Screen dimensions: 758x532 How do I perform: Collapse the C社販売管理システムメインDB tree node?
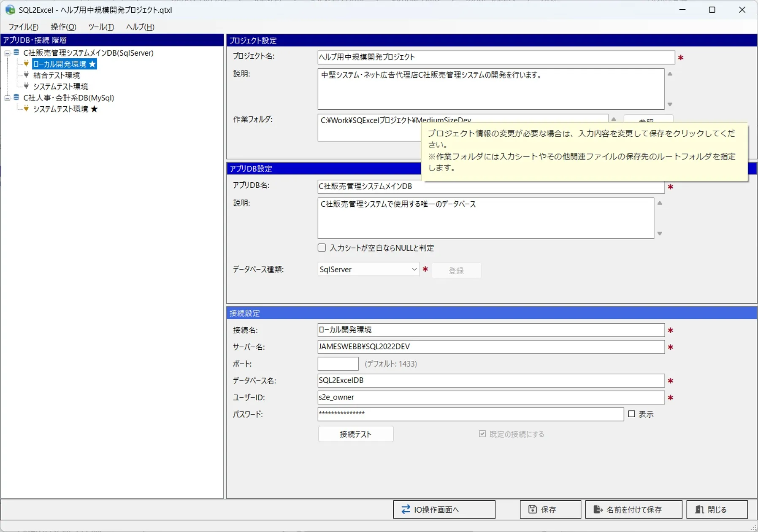7,53
